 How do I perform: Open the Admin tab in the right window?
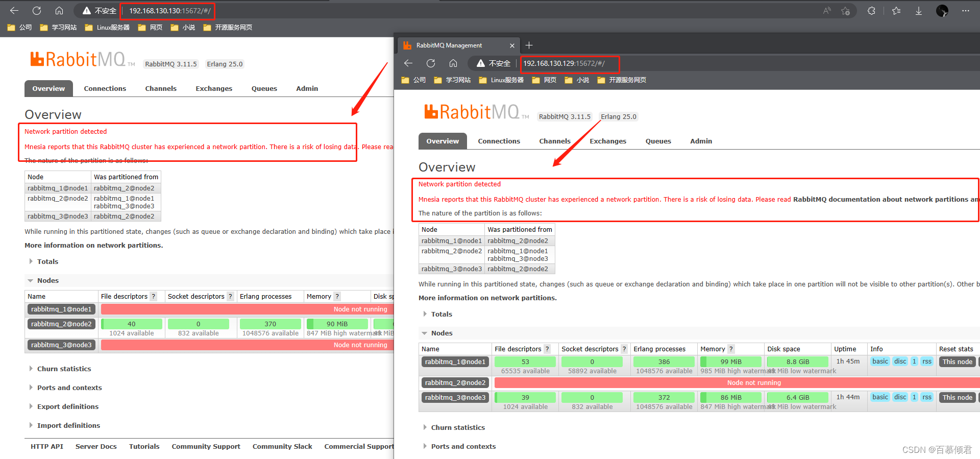coord(701,141)
